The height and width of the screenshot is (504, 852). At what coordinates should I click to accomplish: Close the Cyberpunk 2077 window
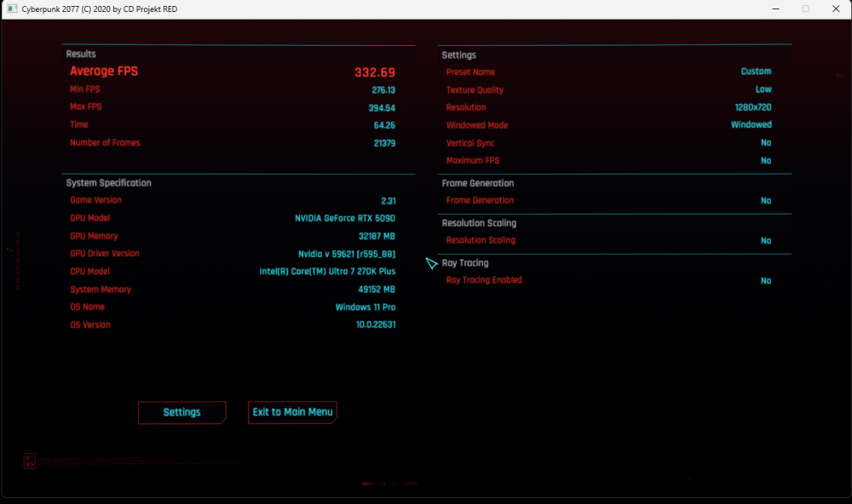click(836, 9)
